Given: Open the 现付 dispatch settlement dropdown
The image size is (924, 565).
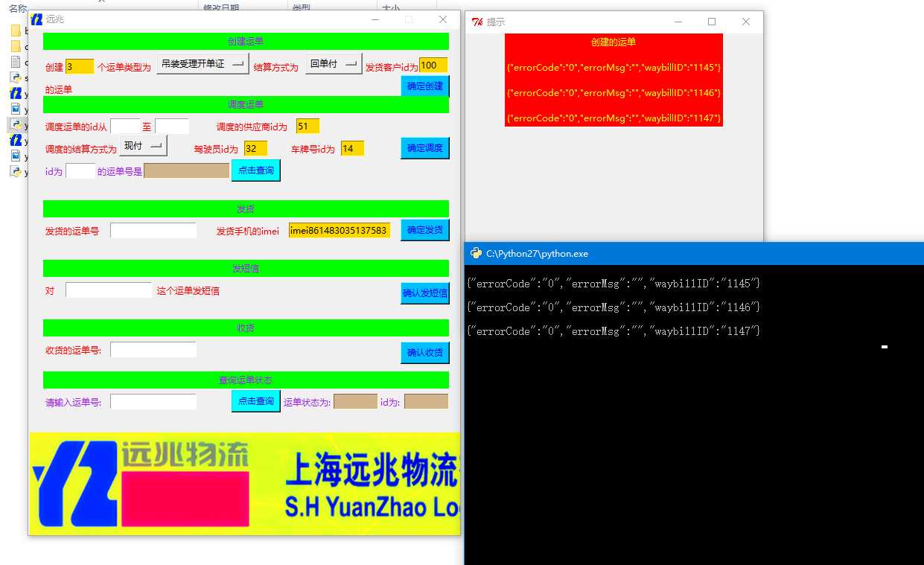Looking at the screenshot, I should (144, 146).
